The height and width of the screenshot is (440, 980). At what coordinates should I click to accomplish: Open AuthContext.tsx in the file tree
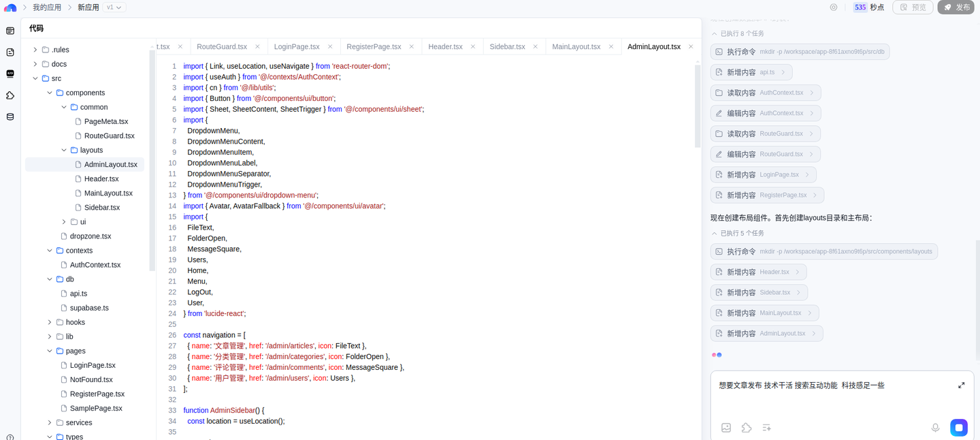click(95, 265)
